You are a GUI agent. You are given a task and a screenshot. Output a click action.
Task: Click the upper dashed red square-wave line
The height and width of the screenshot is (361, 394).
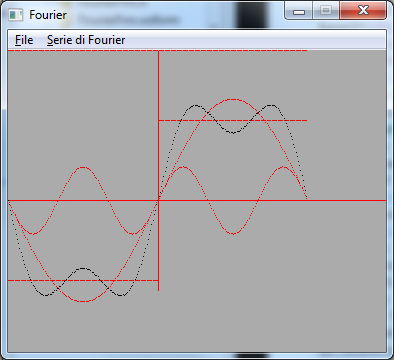pyautogui.click(x=233, y=120)
